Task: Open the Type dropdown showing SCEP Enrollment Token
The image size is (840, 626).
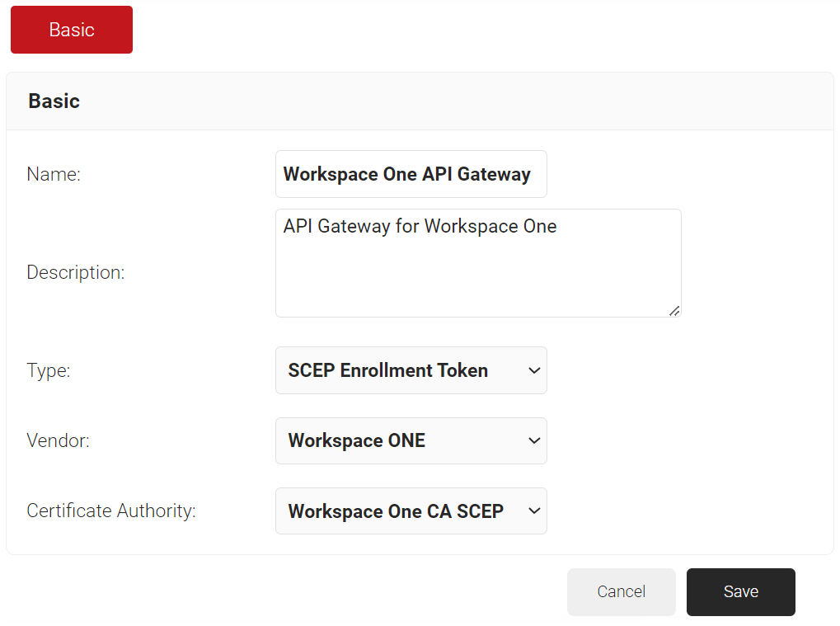Action: point(411,370)
